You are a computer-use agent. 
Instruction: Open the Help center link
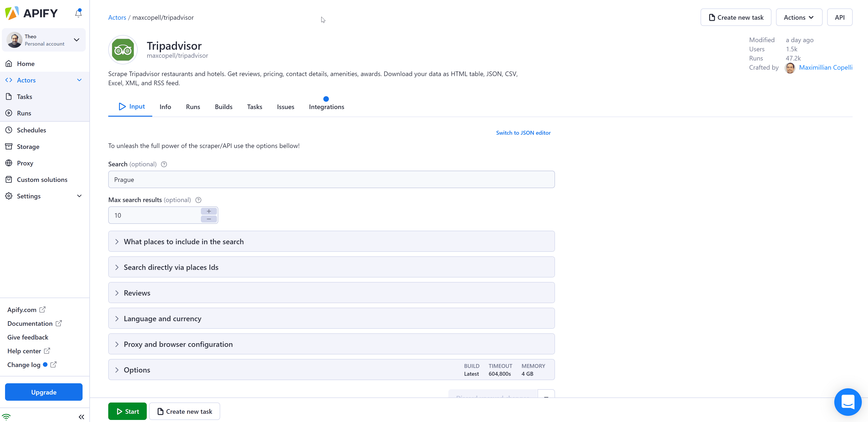tap(29, 351)
